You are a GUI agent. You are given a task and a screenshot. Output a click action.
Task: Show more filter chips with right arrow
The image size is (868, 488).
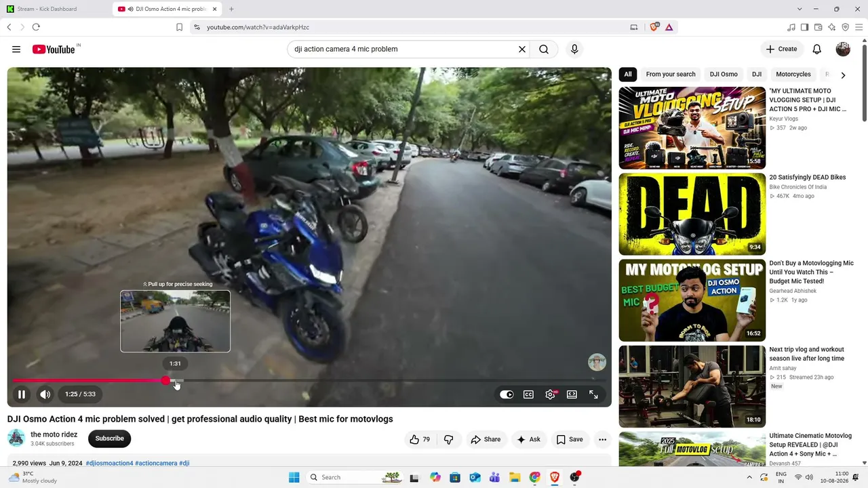pos(843,75)
